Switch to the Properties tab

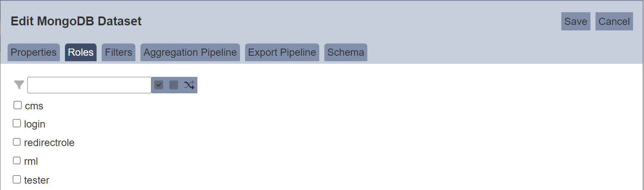(34, 52)
